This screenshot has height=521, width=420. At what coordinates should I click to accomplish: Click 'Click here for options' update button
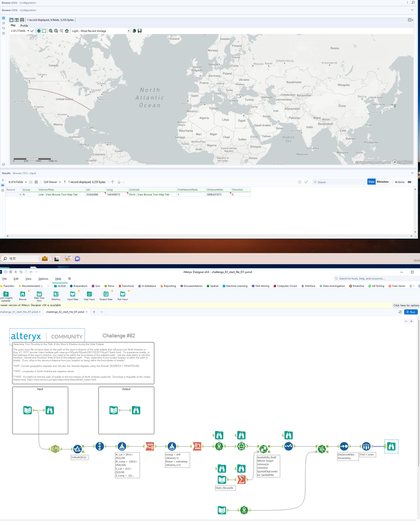point(406,305)
